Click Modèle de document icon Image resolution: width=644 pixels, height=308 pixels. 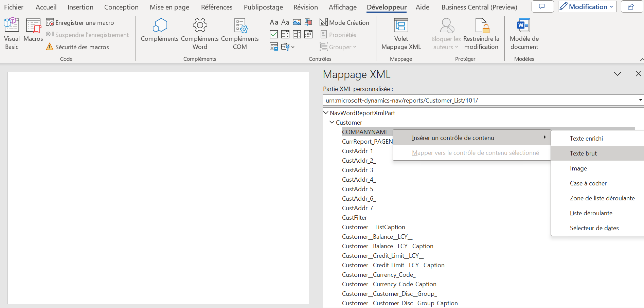(524, 26)
